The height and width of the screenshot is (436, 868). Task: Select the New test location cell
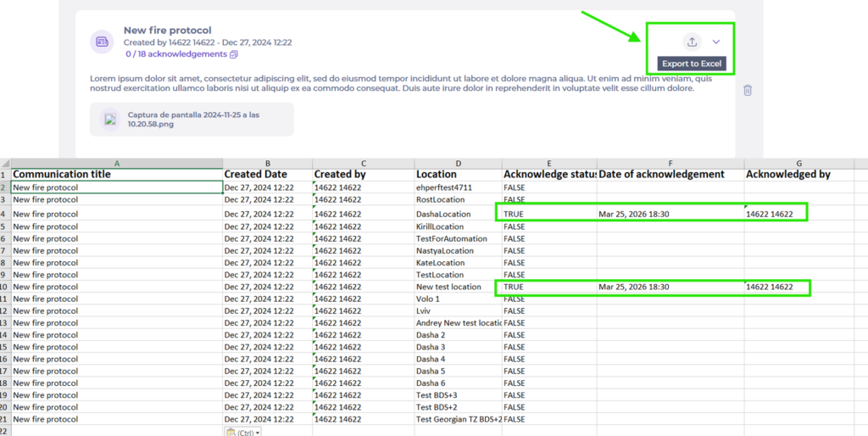[x=458, y=287]
